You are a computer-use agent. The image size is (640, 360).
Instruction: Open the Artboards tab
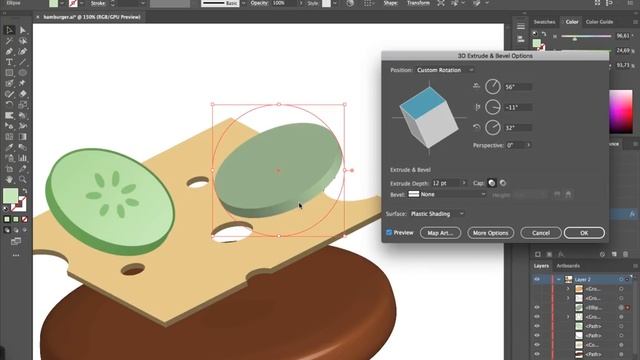pos(568,266)
